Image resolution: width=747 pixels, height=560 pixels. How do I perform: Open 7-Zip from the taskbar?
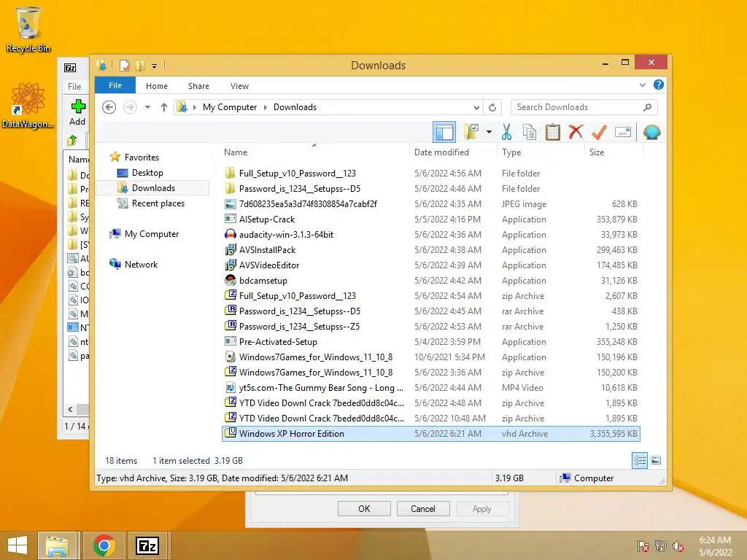(147, 545)
